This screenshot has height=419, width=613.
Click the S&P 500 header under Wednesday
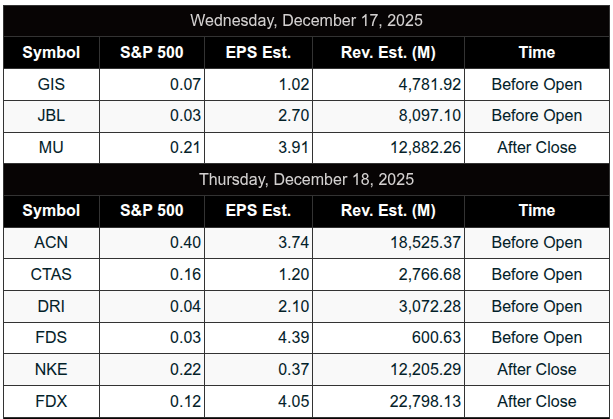pyautogui.click(x=153, y=52)
